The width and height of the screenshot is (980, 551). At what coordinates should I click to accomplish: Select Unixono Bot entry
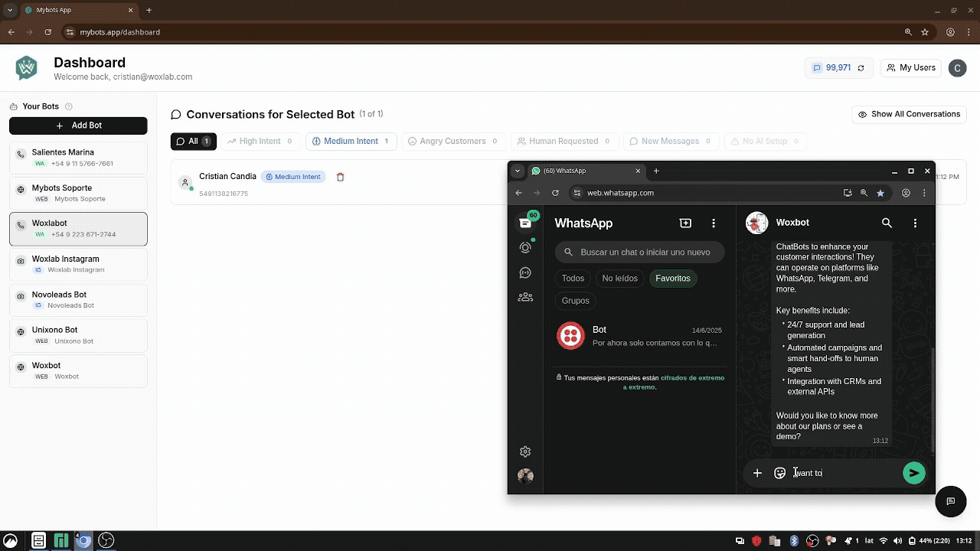click(x=78, y=335)
